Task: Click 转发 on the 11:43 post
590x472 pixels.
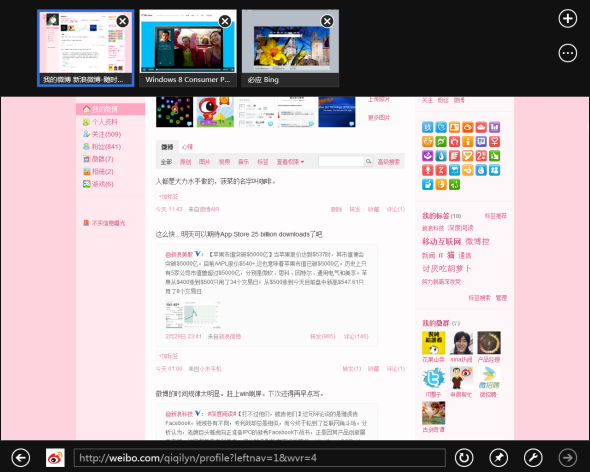Action: pyautogui.click(x=355, y=209)
